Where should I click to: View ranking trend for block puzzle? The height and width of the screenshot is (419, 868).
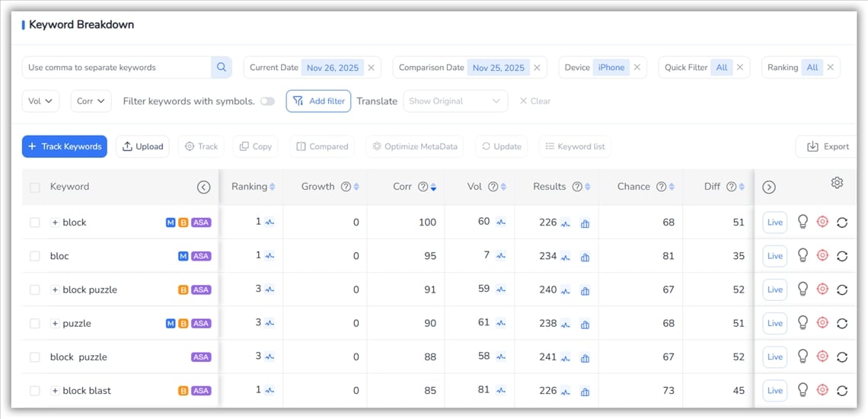[270, 290]
